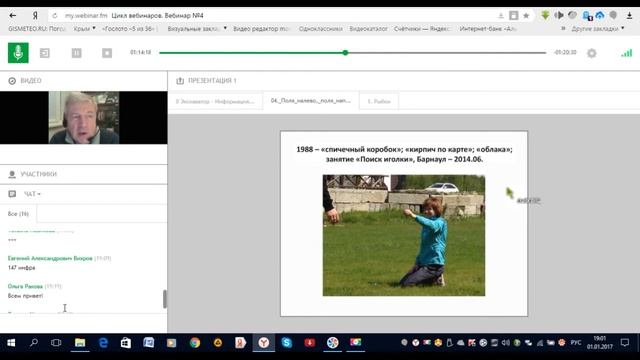Open the Интернет-банк bookmark
Screen dimensions: 640x360
coord(488,29)
